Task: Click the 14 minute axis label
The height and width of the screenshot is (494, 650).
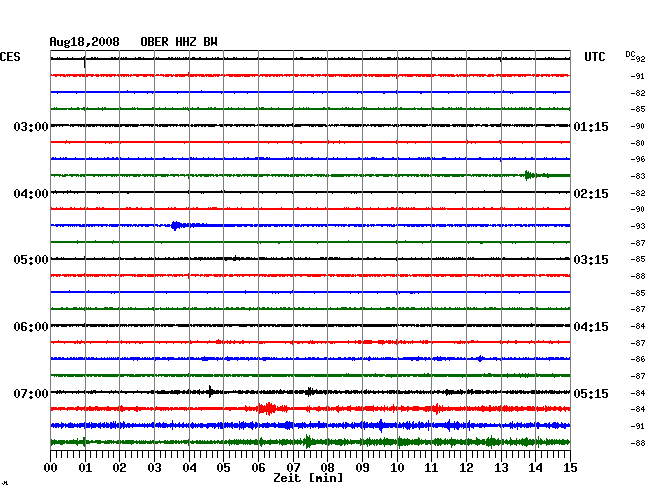Action: click(x=535, y=468)
